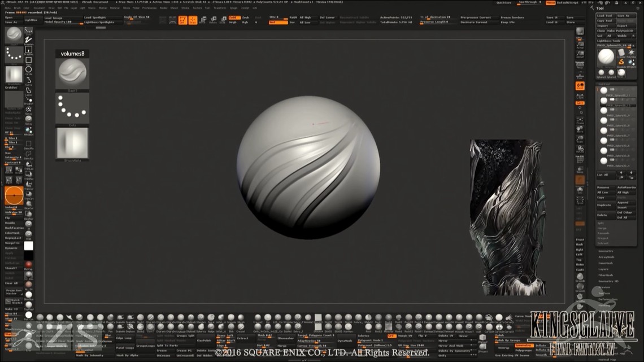Click the white main color swatch

point(29,246)
